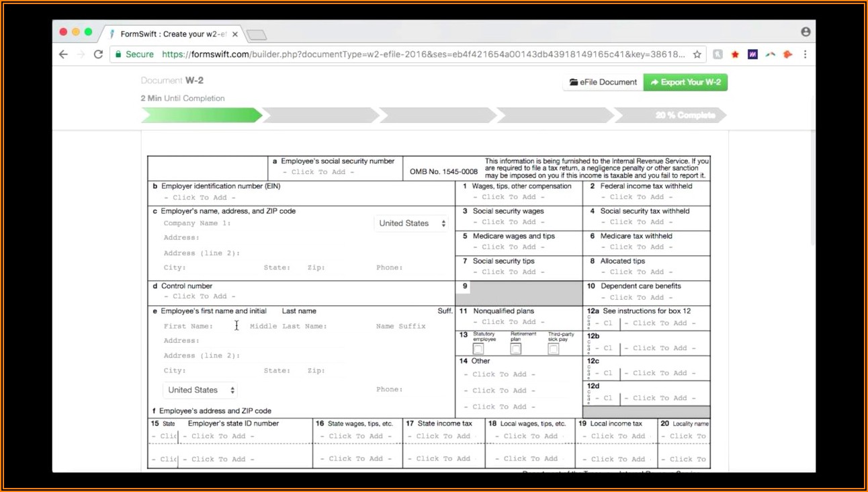Tick the Third-party sick pay checkbox
Screen dimensions: 868x492
(553, 349)
